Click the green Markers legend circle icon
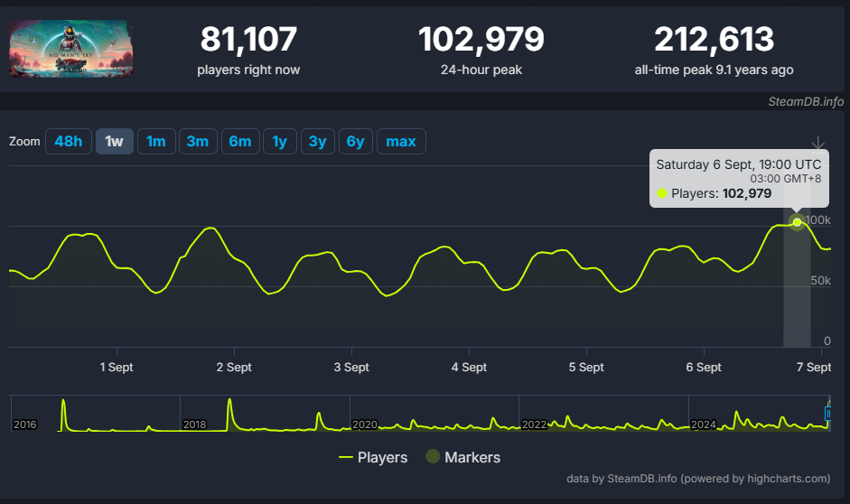Screen dimensions: 850x504 pos(433,457)
